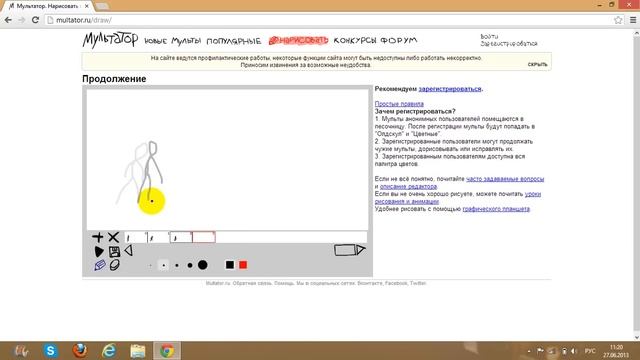Click the Продолжение heading
Screen dimensions: 640x360
point(114,79)
